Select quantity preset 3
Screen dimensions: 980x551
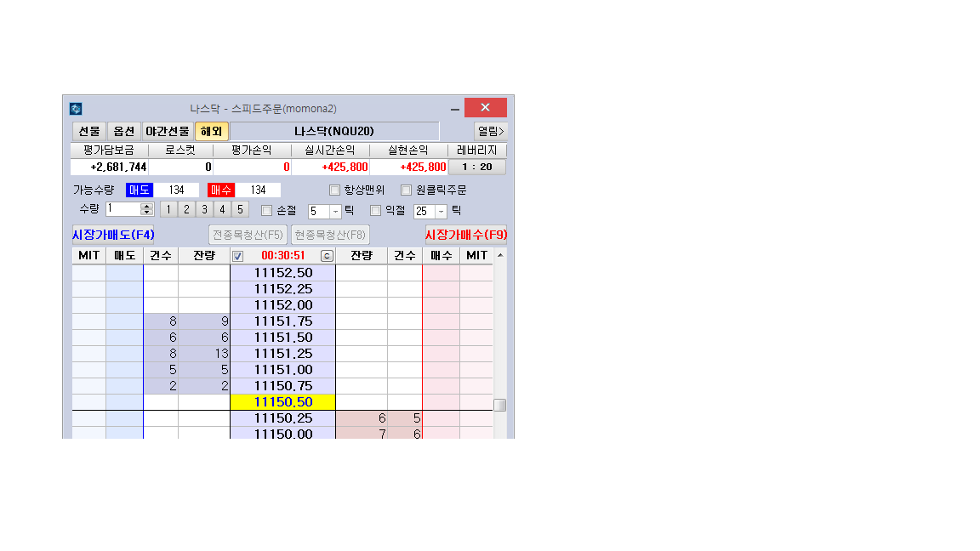(204, 209)
